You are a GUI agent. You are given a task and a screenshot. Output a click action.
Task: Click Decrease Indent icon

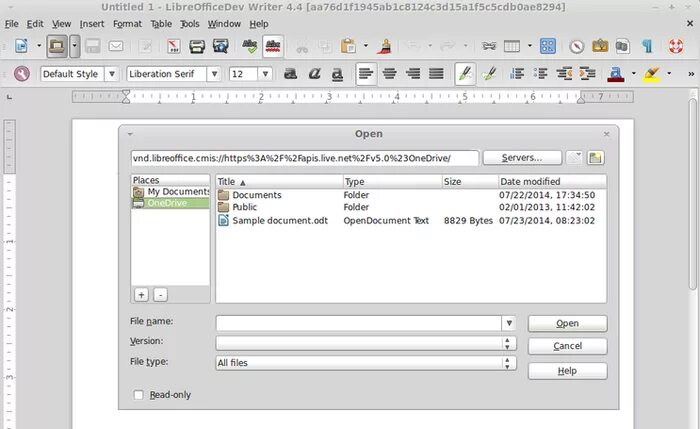[564, 73]
